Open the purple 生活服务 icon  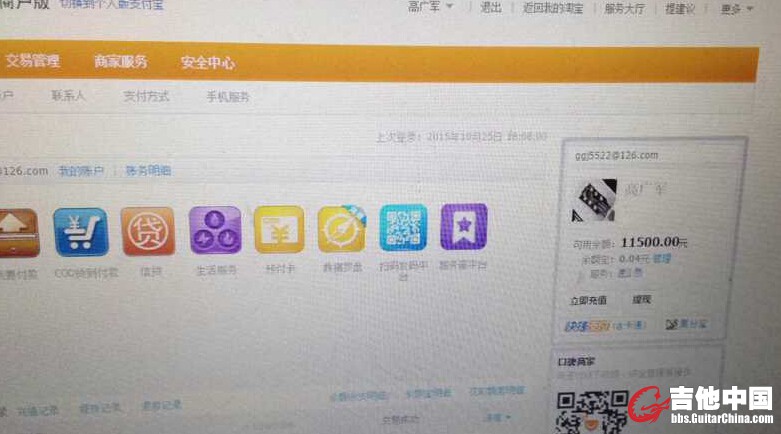click(215, 230)
